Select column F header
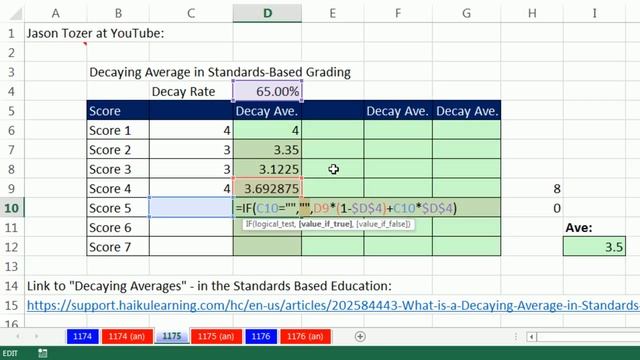640x360 pixels. tap(398, 13)
